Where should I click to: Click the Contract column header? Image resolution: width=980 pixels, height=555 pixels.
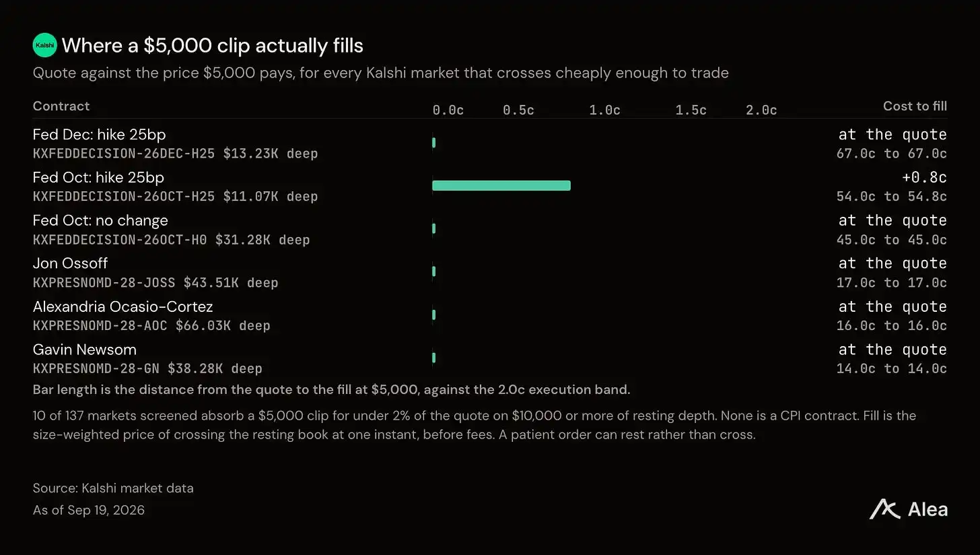[61, 106]
